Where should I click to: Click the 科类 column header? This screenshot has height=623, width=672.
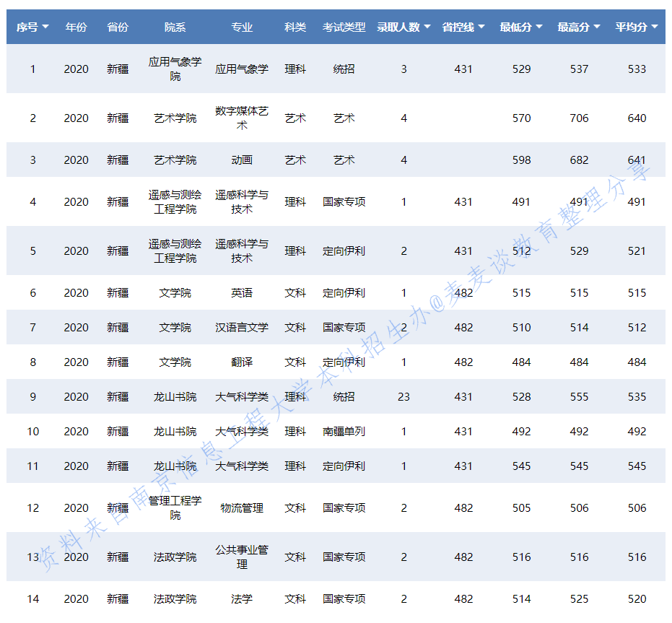(x=295, y=27)
